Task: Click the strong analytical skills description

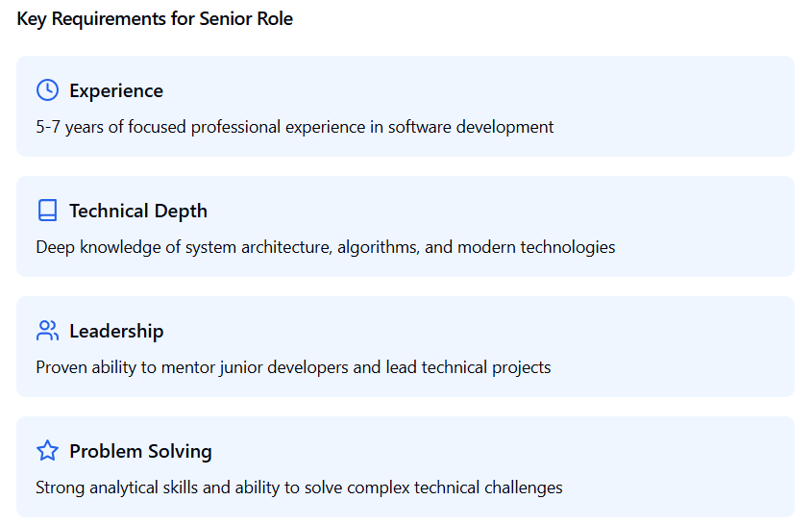Action: [x=299, y=487]
